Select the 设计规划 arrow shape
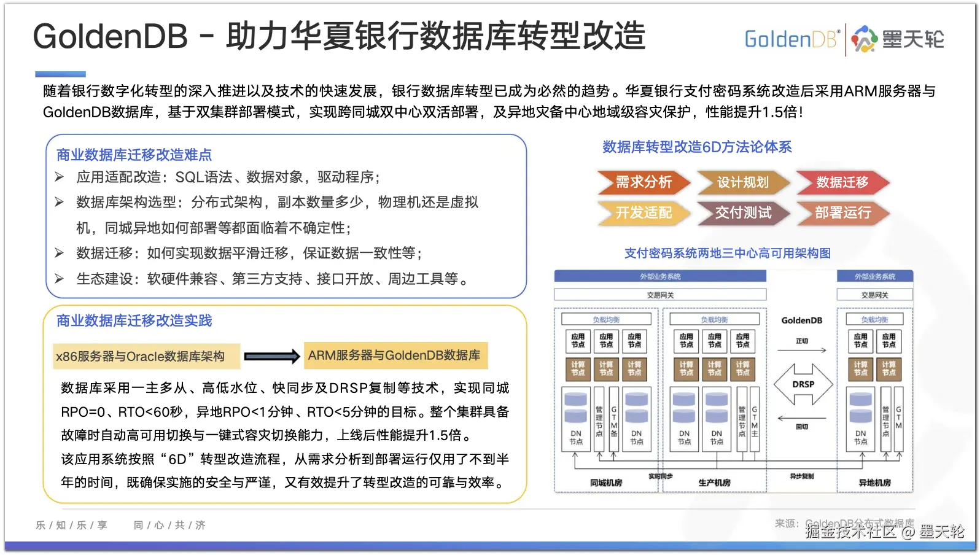This screenshot has width=980, height=555. pyautogui.click(x=743, y=182)
